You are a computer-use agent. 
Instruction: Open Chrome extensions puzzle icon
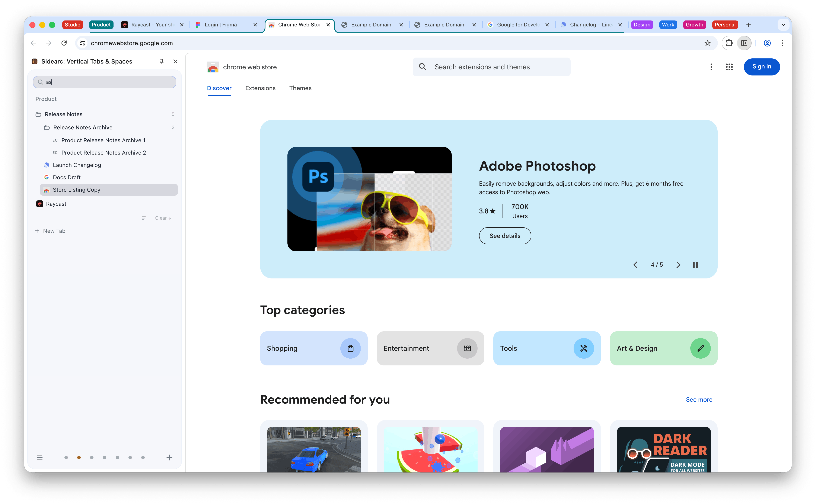(729, 43)
